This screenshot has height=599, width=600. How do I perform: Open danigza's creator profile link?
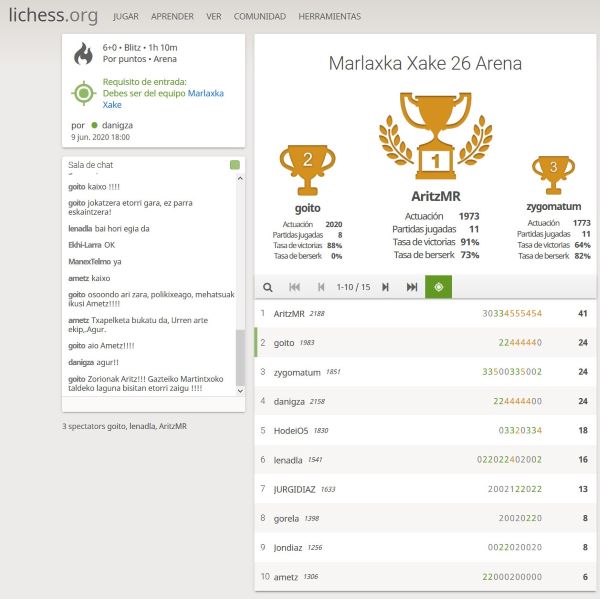coord(117,125)
